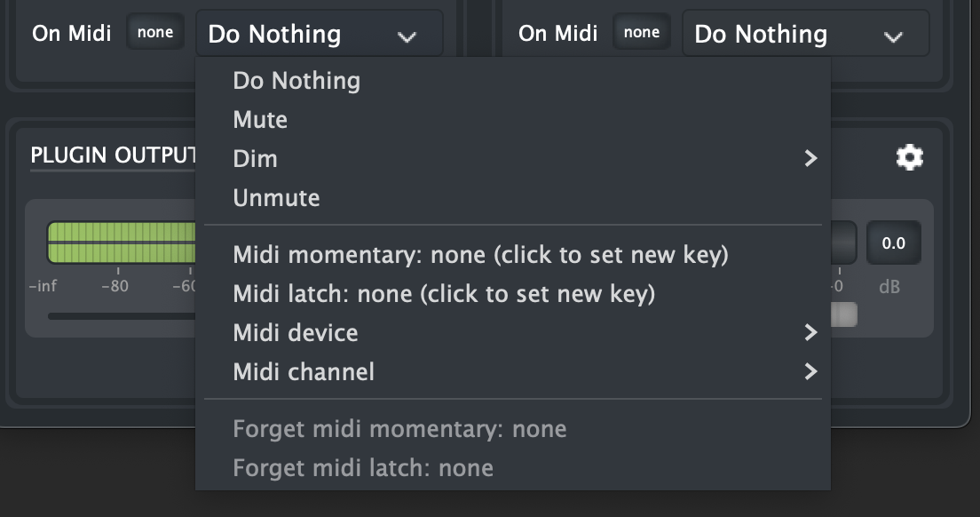Set a new Midi momentary key
980x517 pixels.
480,256
